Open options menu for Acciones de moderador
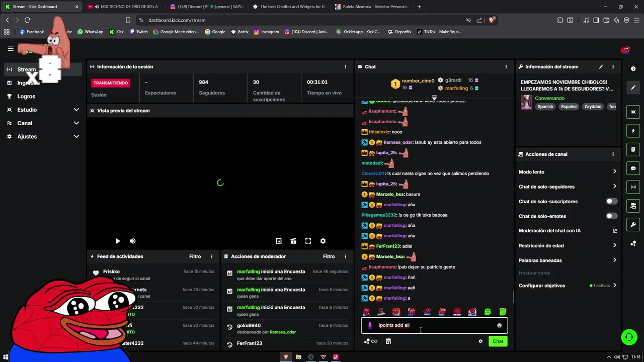The height and width of the screenshot is (362, 644). [345, 256]
